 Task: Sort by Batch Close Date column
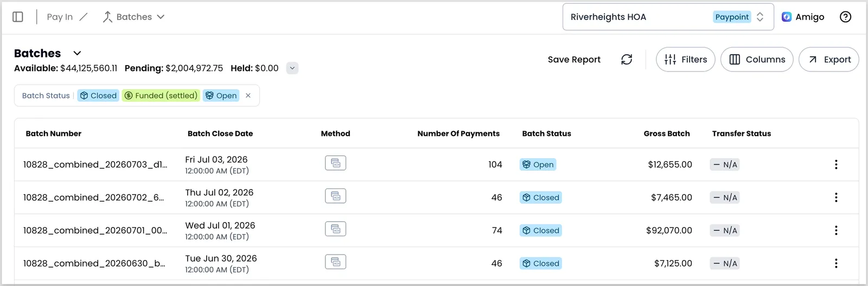[x=220, y=134]
